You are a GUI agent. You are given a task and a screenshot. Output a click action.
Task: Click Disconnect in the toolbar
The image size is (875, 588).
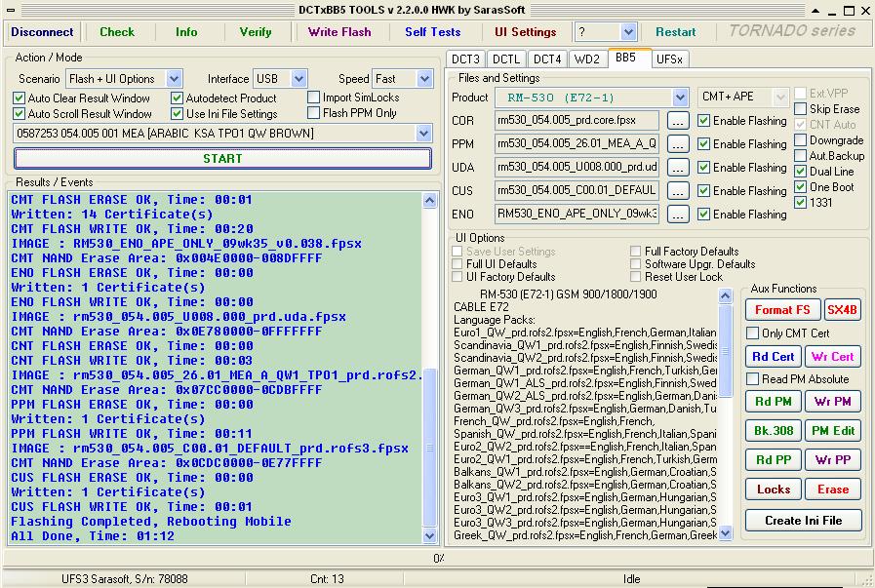pos(42,32)
